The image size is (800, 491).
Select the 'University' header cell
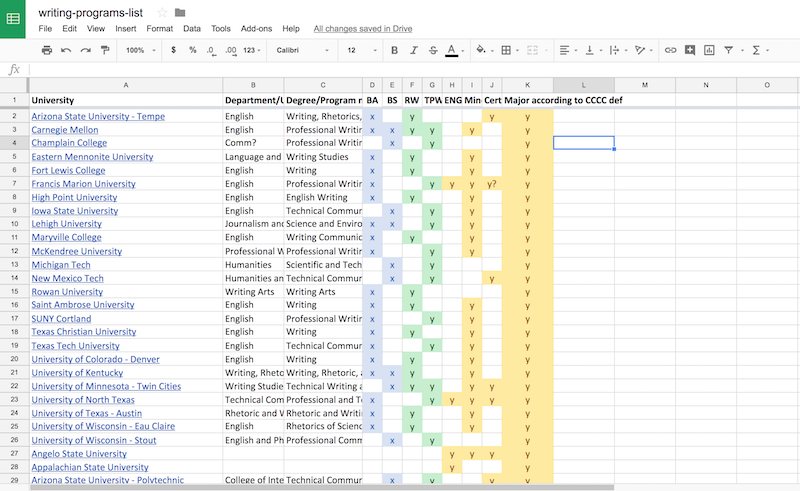pos(126,101)
